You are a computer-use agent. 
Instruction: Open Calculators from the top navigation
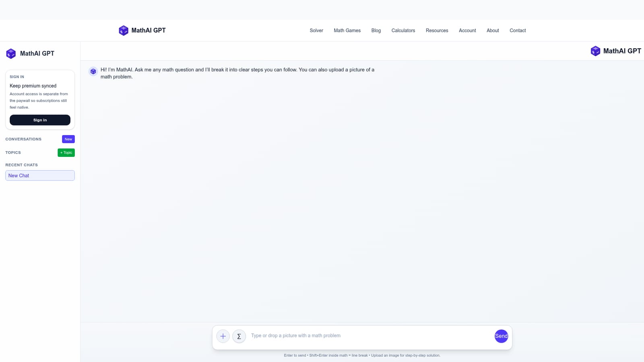click(x=403, y=31)
